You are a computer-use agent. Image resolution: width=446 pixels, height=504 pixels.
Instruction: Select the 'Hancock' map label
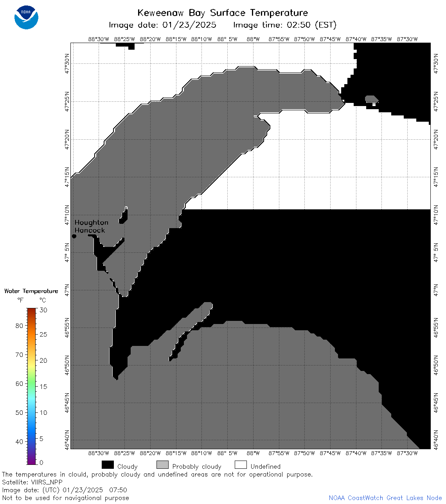[90, 230]
